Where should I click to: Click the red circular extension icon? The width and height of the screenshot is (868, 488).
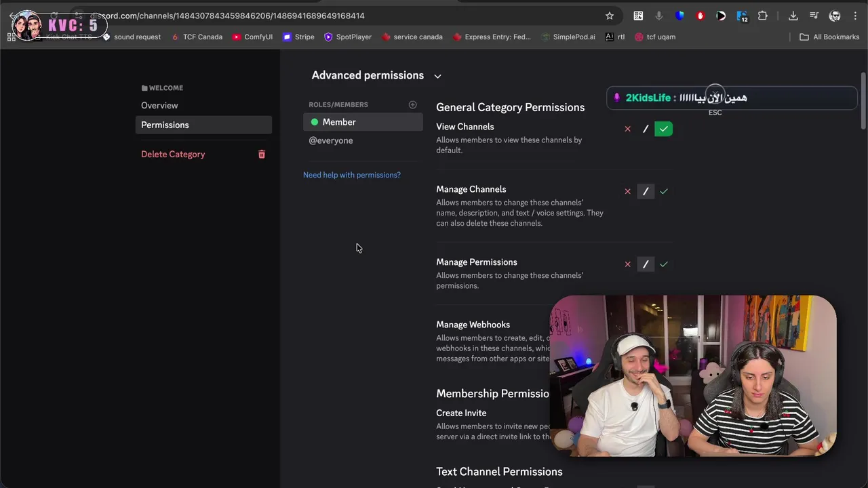click(x=701, y=16)
